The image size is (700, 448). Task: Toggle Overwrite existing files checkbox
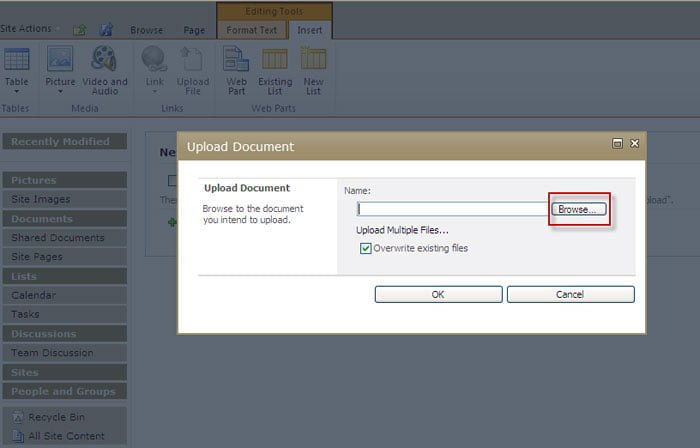coord(366,248)
